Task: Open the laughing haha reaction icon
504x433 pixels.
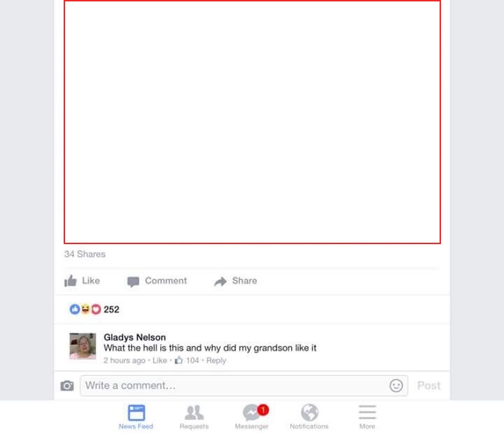Action: pos(85,309)
